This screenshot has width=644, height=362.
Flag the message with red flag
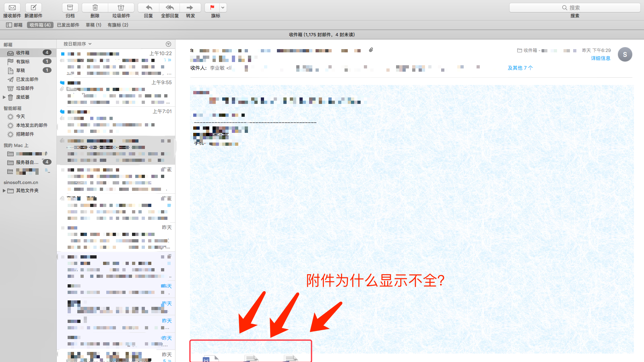point(212,8)
